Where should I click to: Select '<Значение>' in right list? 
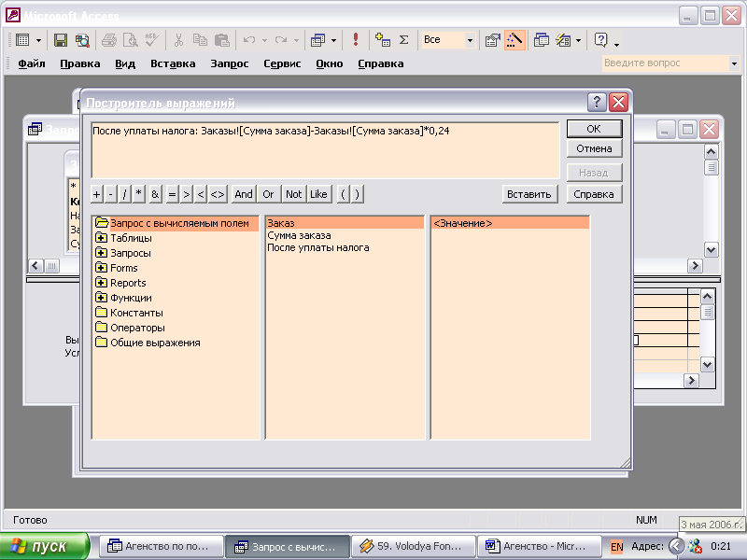point(510,223)
